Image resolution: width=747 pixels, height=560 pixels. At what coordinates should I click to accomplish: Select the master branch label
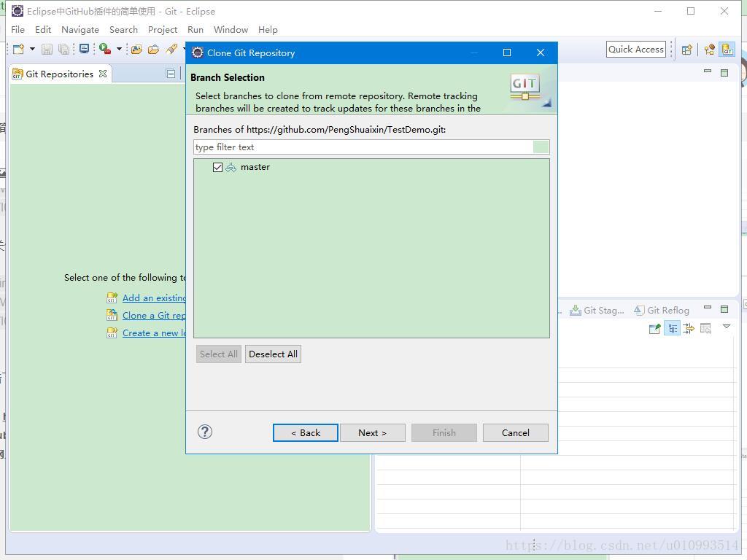coord(255,167)
